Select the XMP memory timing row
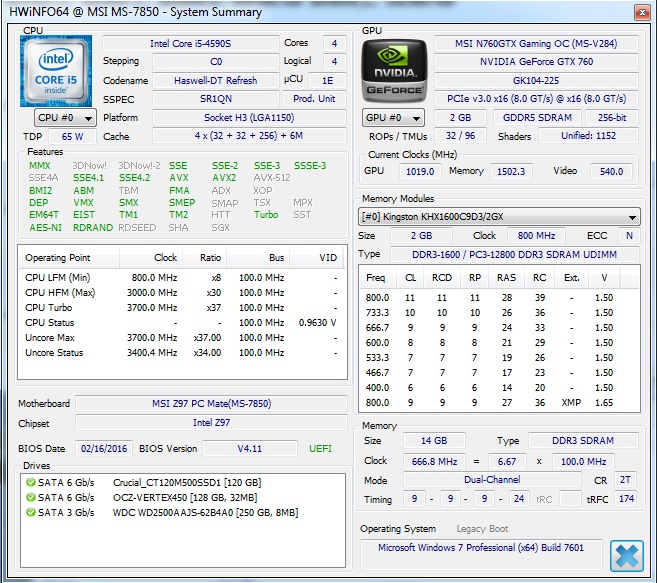This screenshot has height=583, width=657. tap(499, 403)
